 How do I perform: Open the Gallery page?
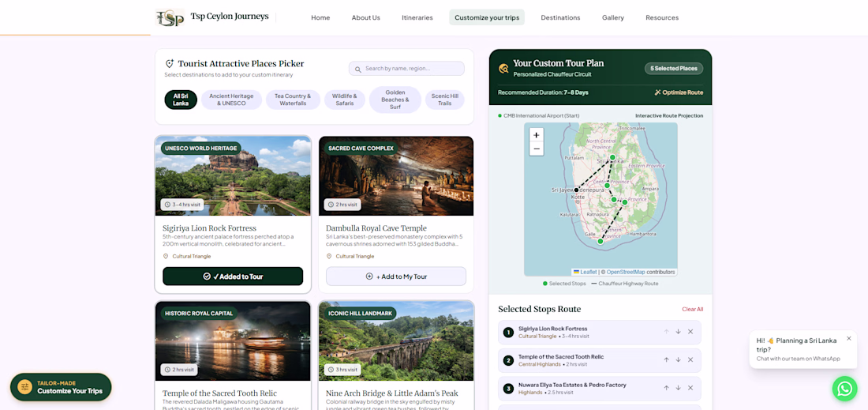pyautogui.click(x=613, y=17)
